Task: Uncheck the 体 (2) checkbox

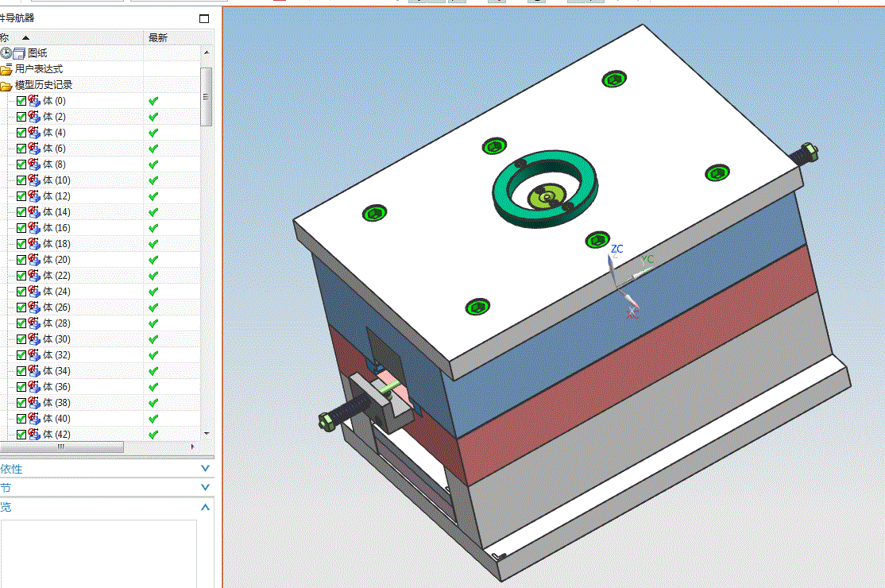Action: [21, 117]
